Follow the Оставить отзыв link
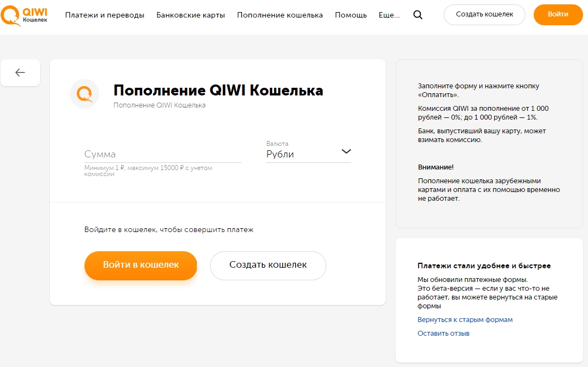Viewport: 588px width, 367px height. [x=443, y=333]
